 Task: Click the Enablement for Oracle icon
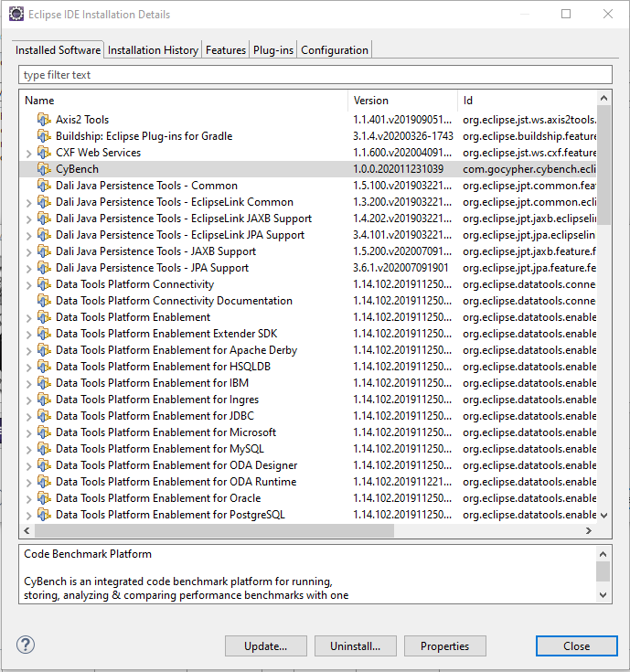[44, 498]
